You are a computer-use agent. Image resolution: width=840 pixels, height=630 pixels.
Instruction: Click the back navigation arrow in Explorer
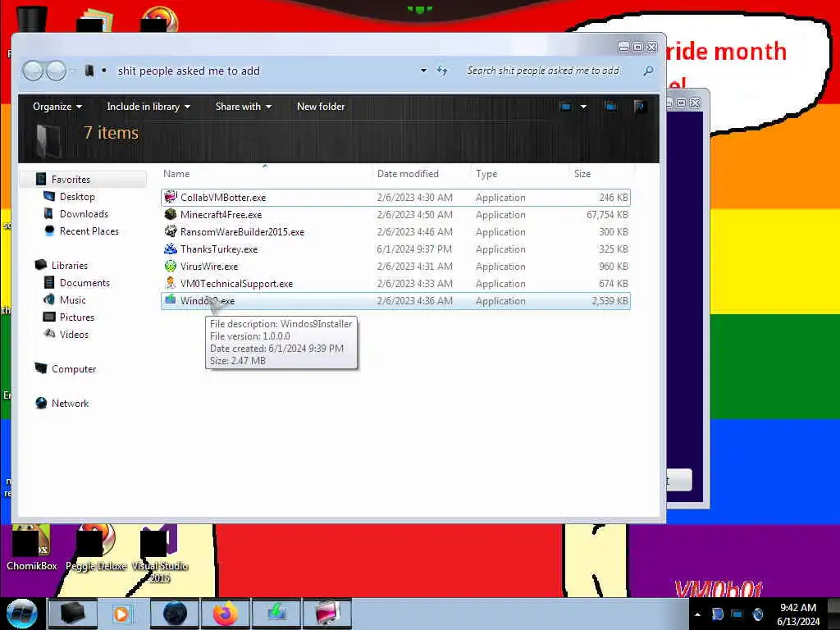(x=33, y=71)
